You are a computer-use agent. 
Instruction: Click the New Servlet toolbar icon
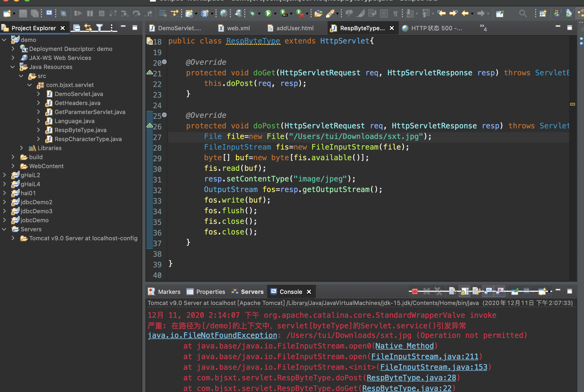205,13
